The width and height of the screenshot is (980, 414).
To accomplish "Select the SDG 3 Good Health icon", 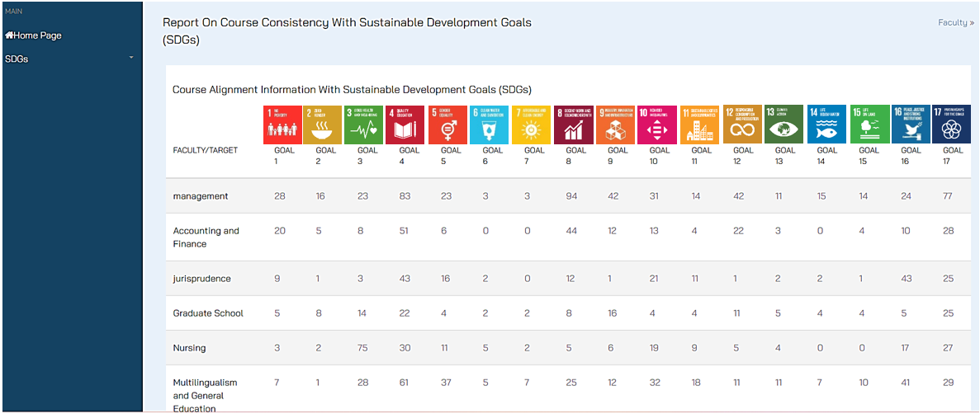I will tap(363, 125).
